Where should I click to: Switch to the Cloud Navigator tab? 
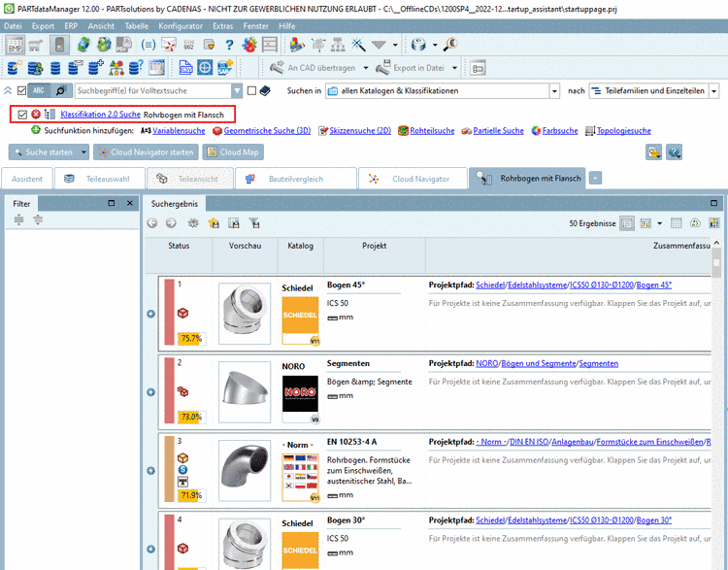[413, 179]
